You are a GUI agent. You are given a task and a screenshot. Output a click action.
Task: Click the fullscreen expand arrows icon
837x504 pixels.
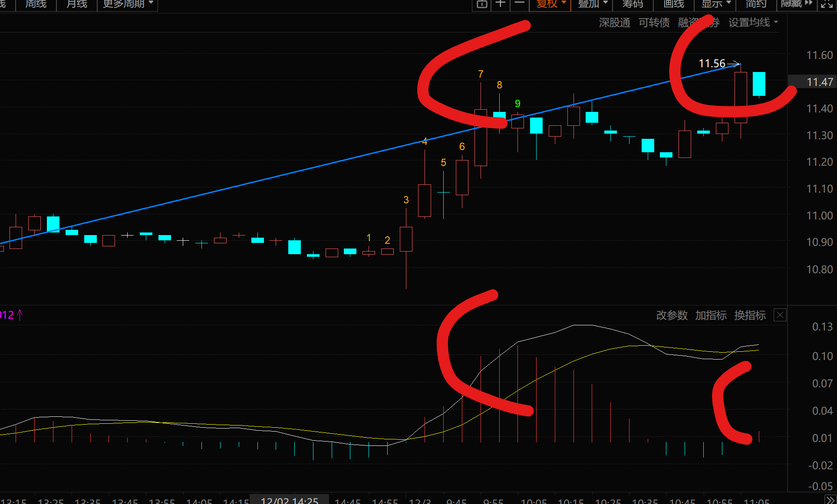tap(827, 4)
